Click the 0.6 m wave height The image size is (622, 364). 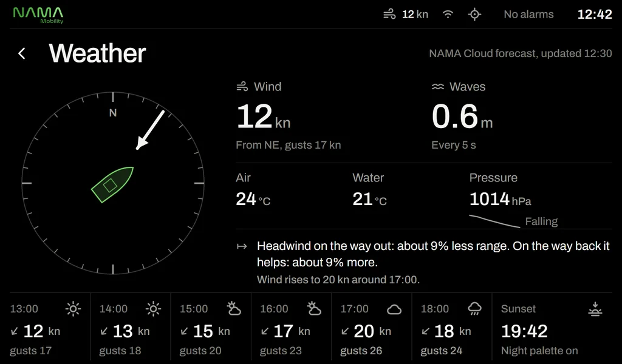pos(462,117)
